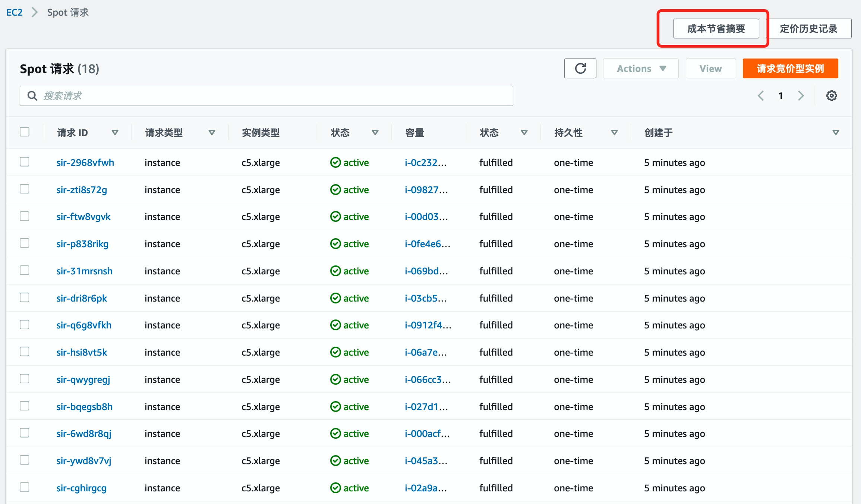The width and height of the screenshot is (861, 504).
Task: Open the Actions dropdown menu
Action: (640, 69)
